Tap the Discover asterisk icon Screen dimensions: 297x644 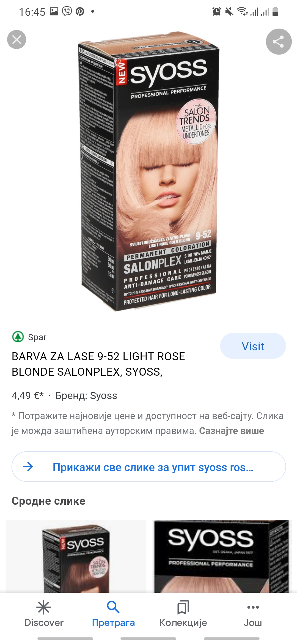[x=44, y=607]
